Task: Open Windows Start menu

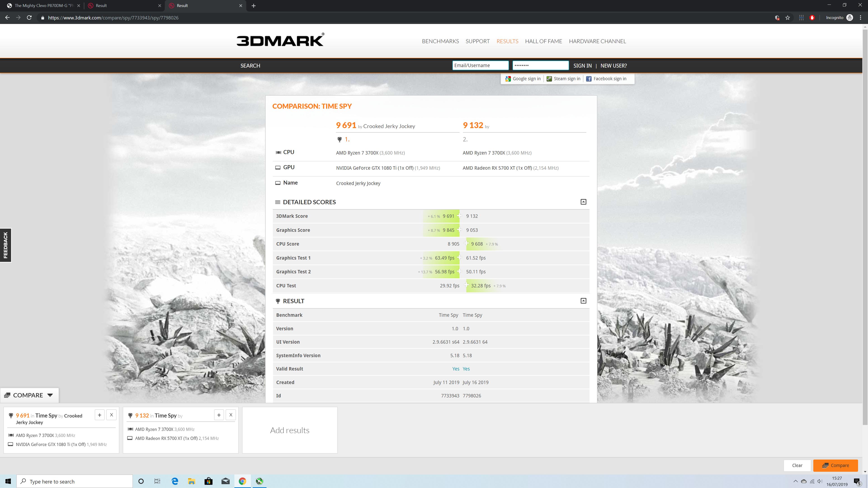Action: [8, 481]
